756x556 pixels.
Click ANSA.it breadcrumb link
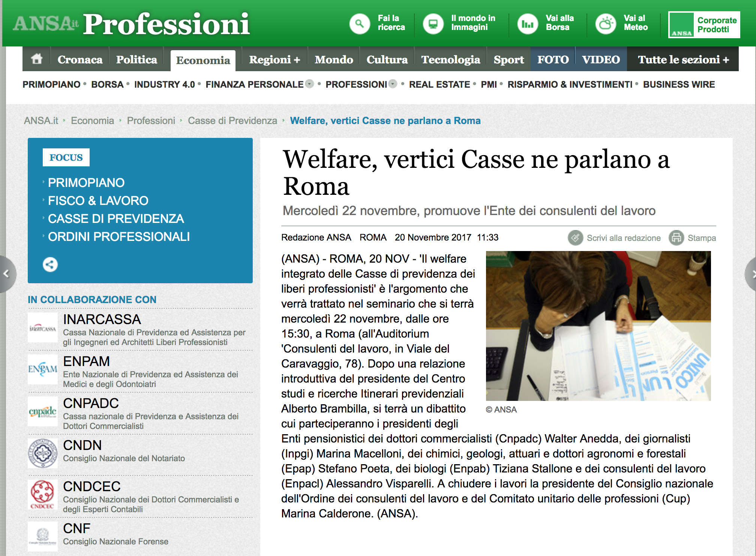coord(41,121)
